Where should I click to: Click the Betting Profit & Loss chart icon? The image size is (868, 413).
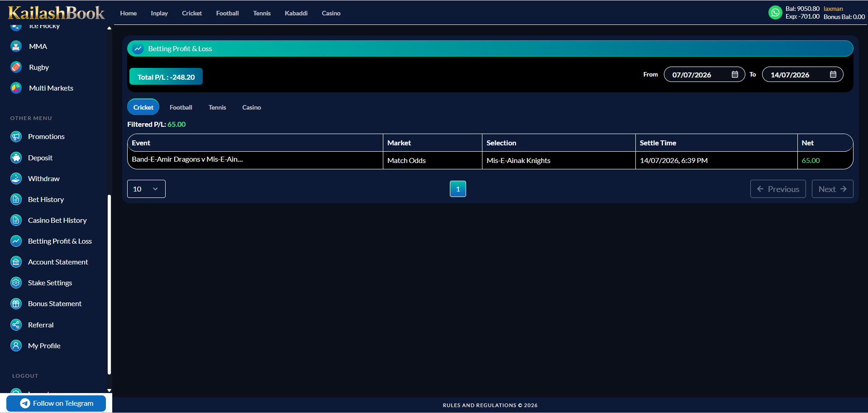click(x=16, y=241)
